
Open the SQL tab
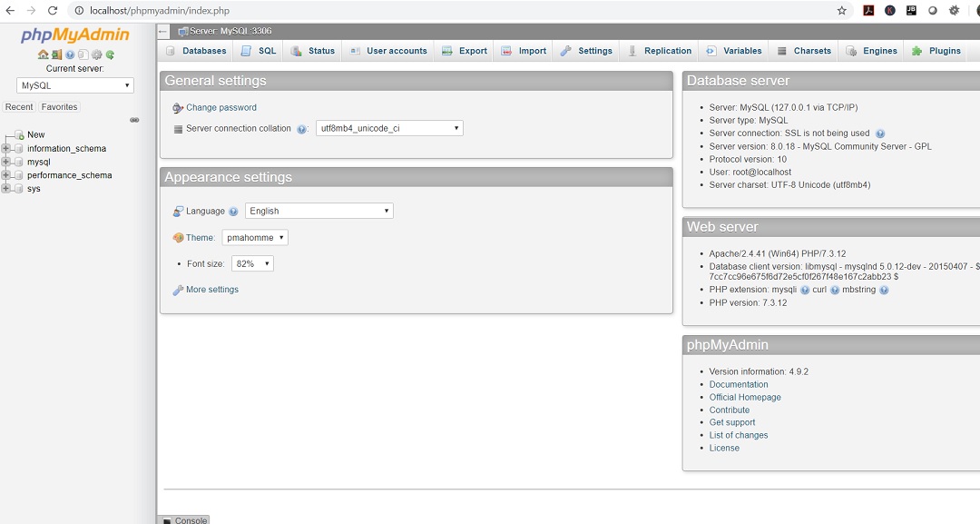point(259,51)
